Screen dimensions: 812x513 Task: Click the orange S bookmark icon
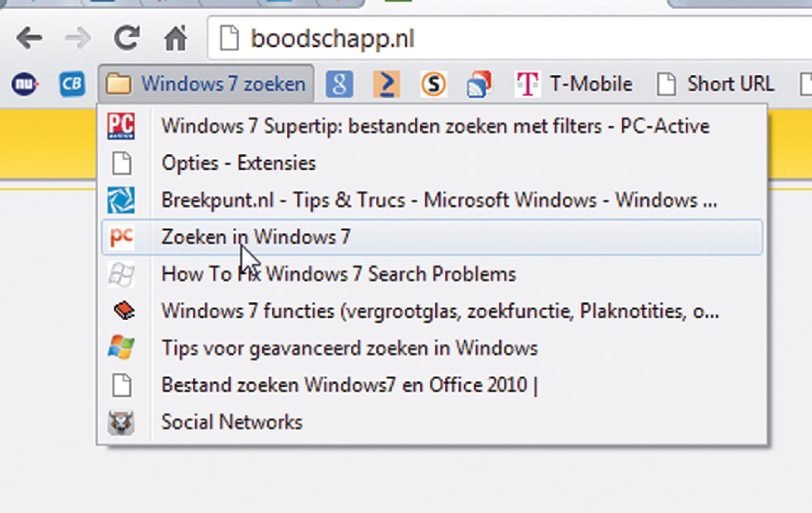[x=433, y=85]
